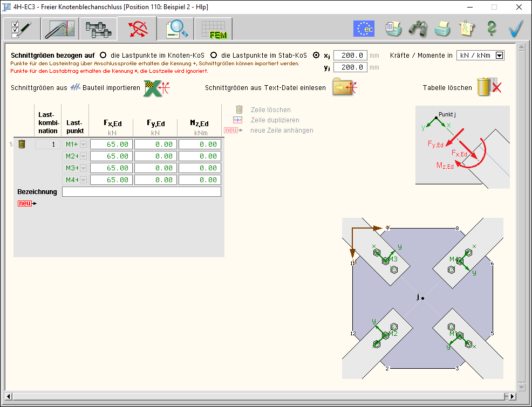Open help with the question mark icon
Screen dimensions: 532x407
coord(491,29)
